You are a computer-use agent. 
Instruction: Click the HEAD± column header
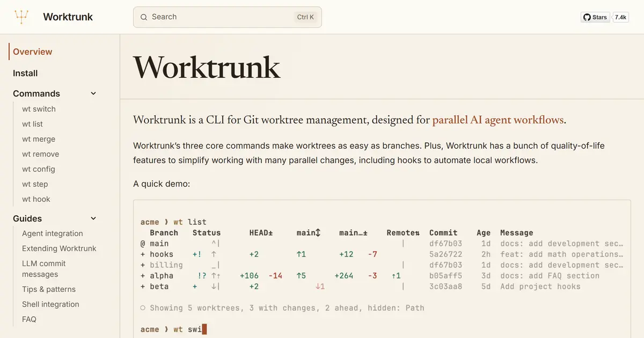coord(261,233)
